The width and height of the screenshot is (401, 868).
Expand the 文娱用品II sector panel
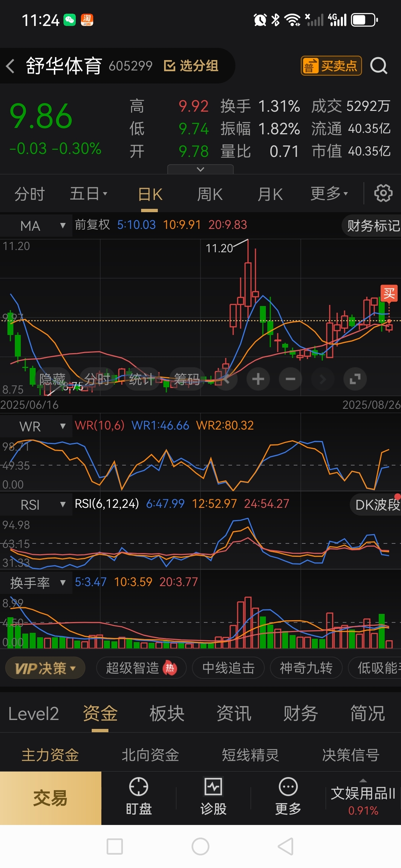pos(363,798)
